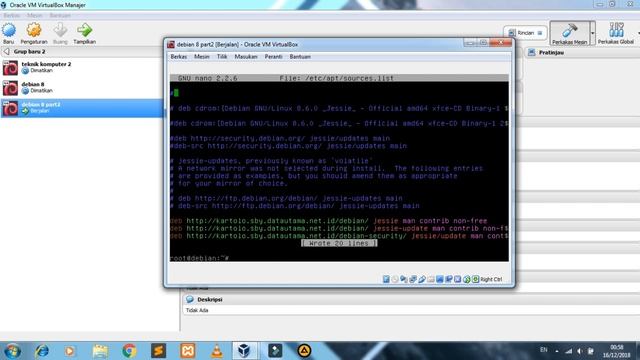The width and height of the screenshot is (640, 360).
Task: Click the root@debian shell prompt line
Action: (200, 258)
